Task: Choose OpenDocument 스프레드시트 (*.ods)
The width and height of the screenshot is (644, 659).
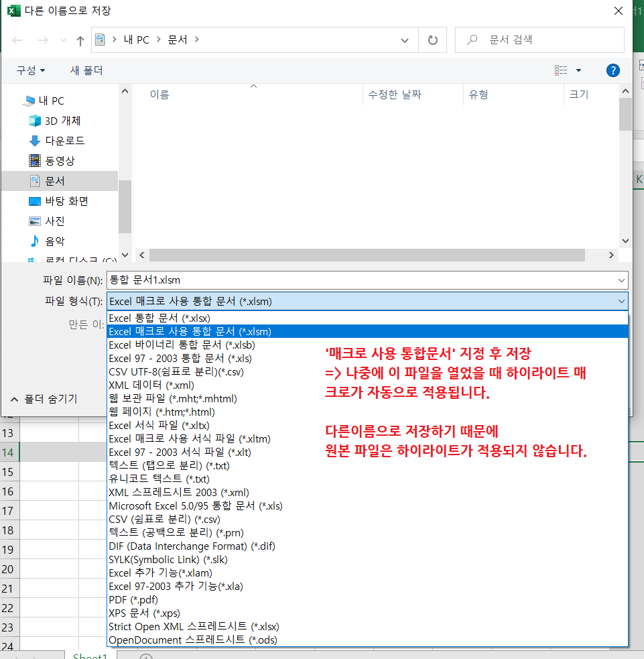Action: tap(368, 640)
